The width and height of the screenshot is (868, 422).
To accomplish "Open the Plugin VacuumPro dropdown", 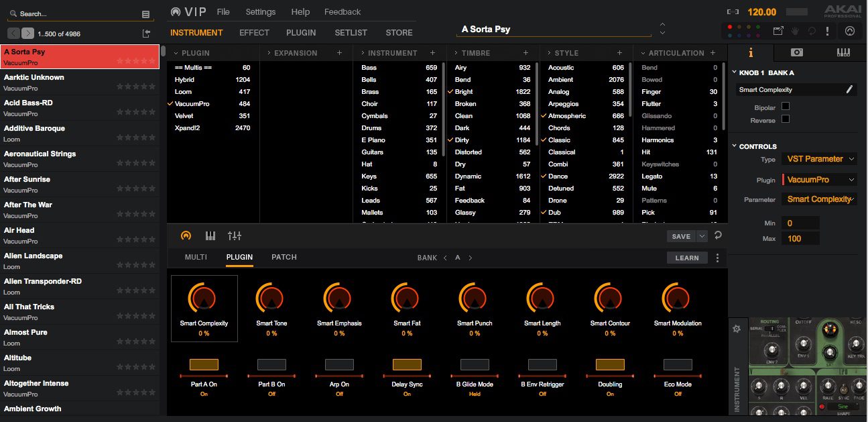I will (819, 179).
